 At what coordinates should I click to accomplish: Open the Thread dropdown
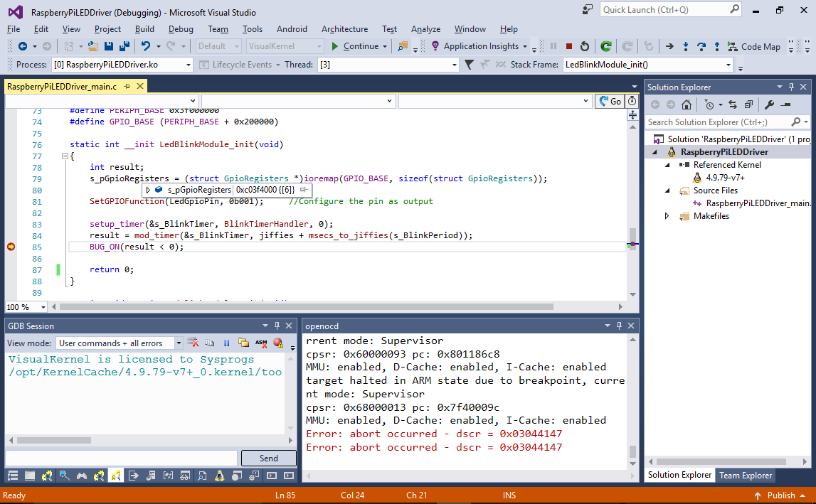coord(454,65)
